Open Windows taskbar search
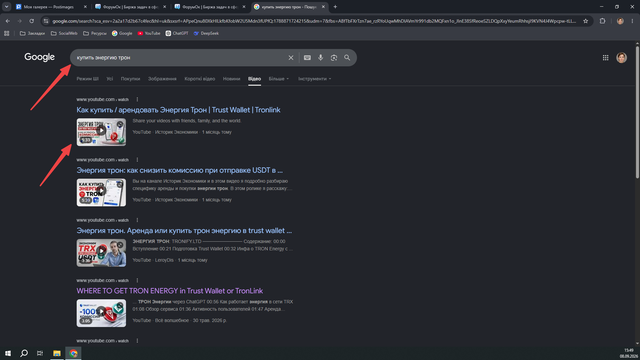Screen dimensions: 640x360 (24, 353)
